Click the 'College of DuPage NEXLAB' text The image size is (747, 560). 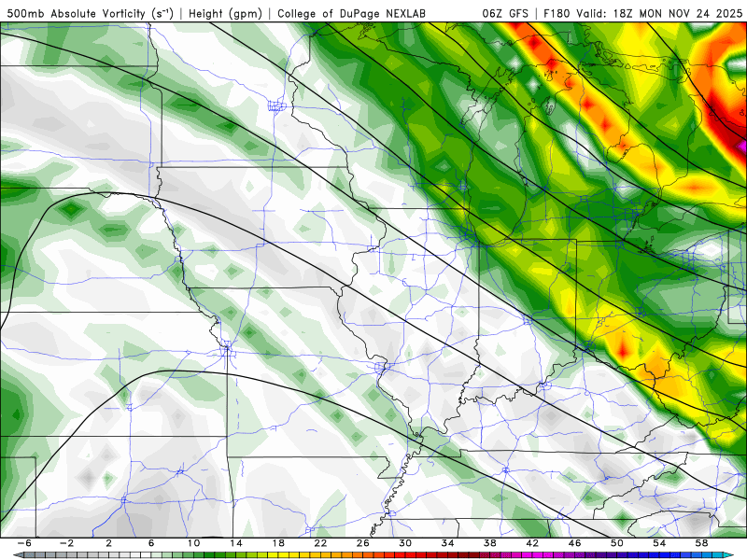click(x=352, y=14)
